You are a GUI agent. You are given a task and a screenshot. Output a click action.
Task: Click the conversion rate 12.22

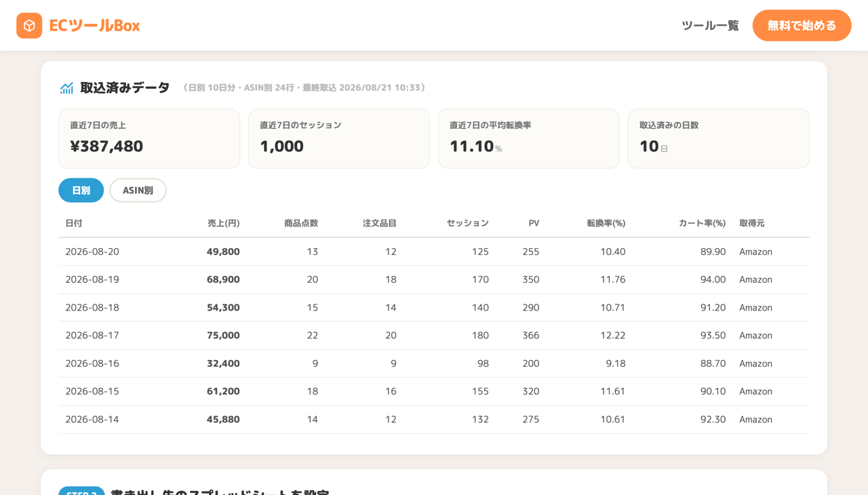pyautogui.click(x=613, y=336)
